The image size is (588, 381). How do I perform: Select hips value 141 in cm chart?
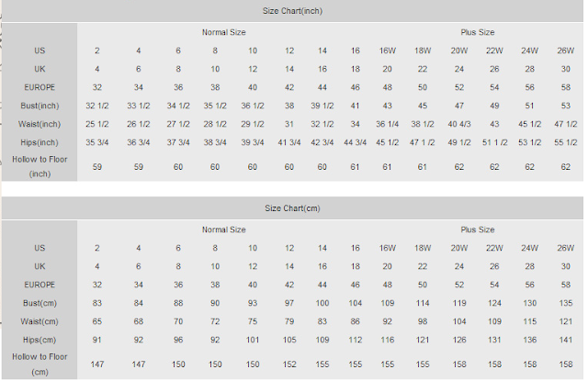(566, 340)
